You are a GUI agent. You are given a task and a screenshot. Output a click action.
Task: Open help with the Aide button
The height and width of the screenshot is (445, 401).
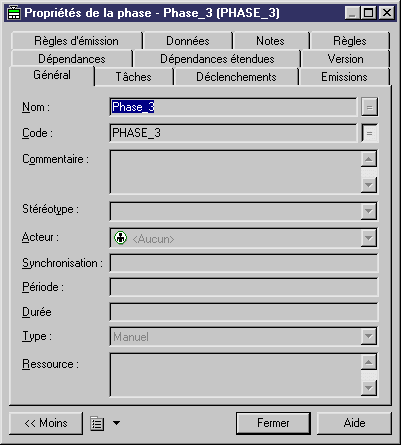[x=354, y=423]
